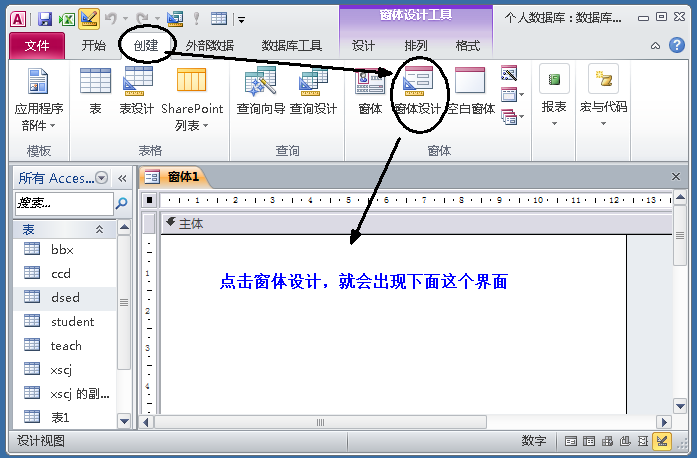This screenshot has height=458, width=697.
Task: Launch the 查询向导 (Query Wizard)
Action: [261, 91]
